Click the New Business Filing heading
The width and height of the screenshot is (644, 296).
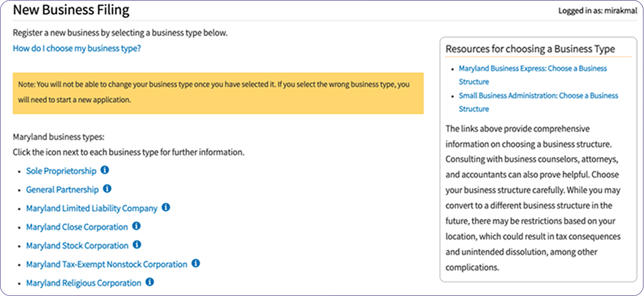coord(71,10)
